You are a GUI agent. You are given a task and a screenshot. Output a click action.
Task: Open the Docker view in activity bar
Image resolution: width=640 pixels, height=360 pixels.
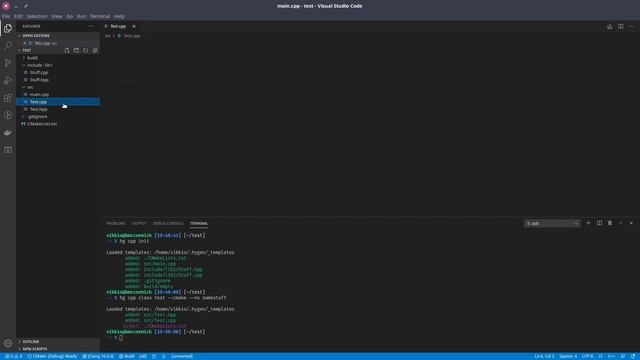click(8, 133)
